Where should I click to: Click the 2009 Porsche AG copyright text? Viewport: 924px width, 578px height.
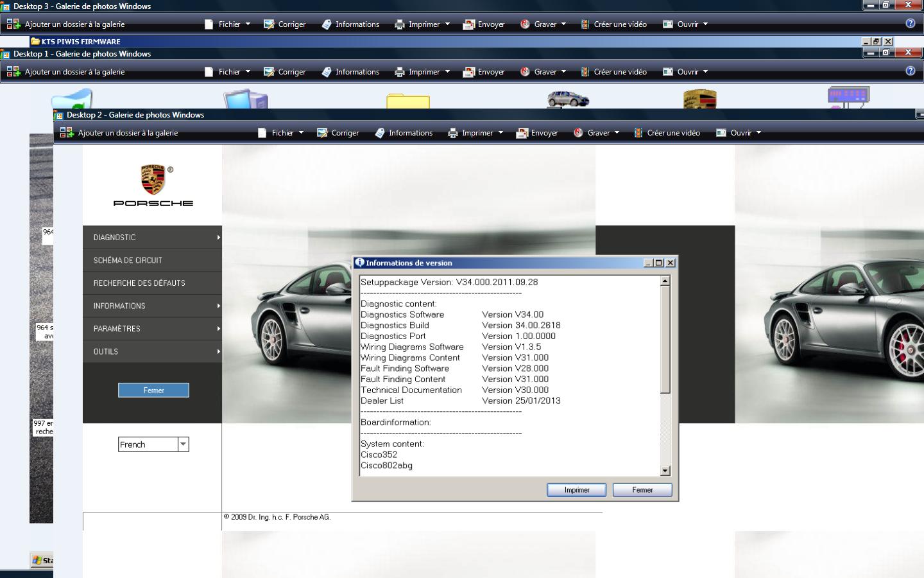click(277, 517)
